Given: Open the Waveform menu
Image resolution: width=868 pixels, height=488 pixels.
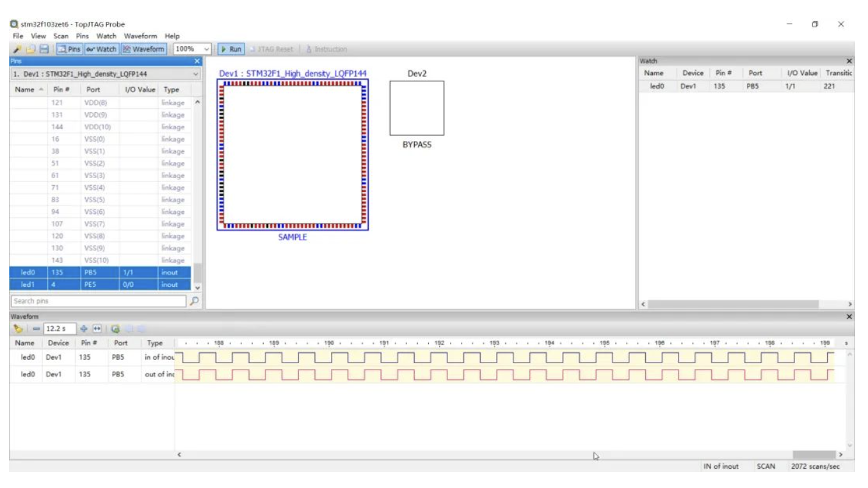Looking at the screenshot, I should (x=141, y=36).
